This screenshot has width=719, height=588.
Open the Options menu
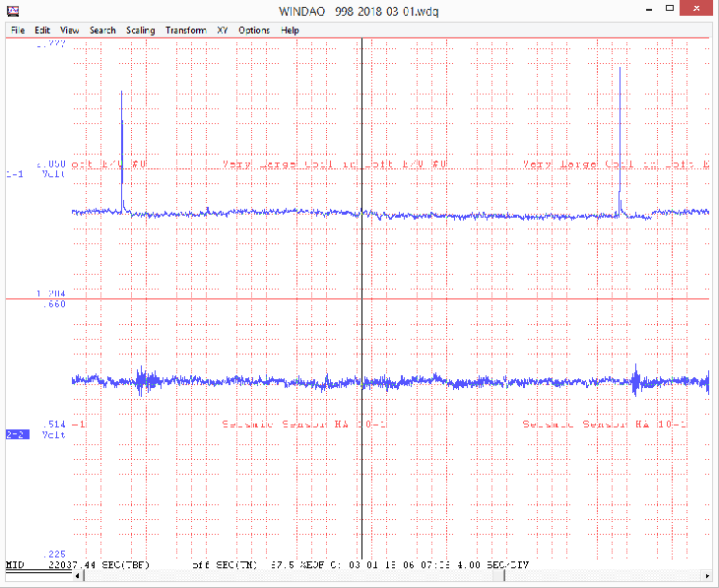(254, 31)
